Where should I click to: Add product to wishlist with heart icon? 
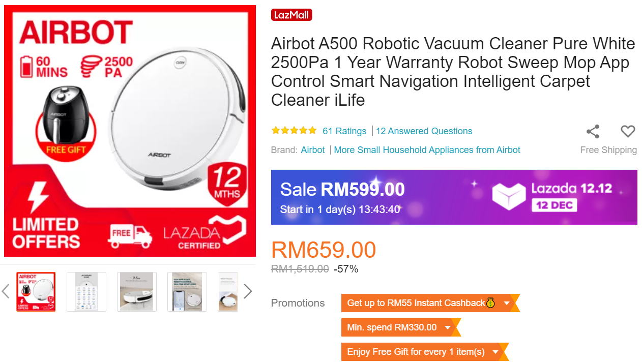coord(628,132)
